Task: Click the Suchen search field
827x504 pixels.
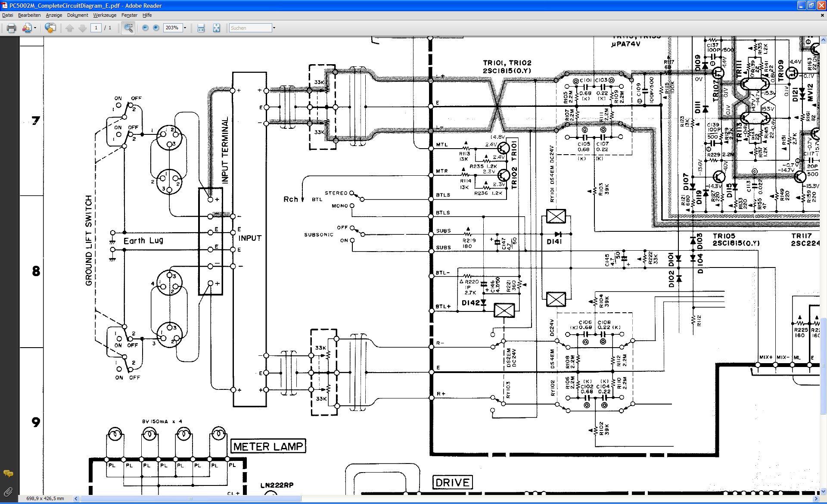Action: (x=250, y=28)
